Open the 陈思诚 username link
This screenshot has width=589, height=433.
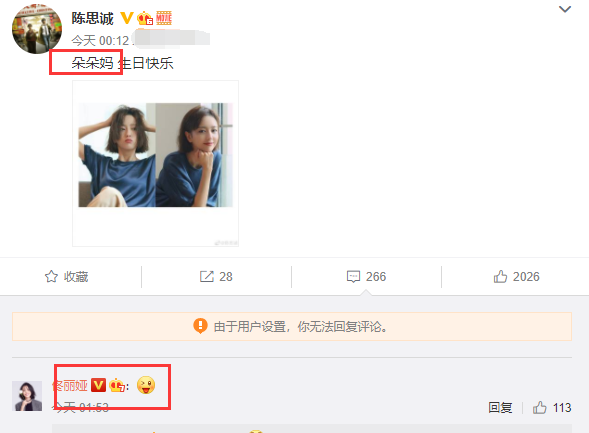pos(92,18)
